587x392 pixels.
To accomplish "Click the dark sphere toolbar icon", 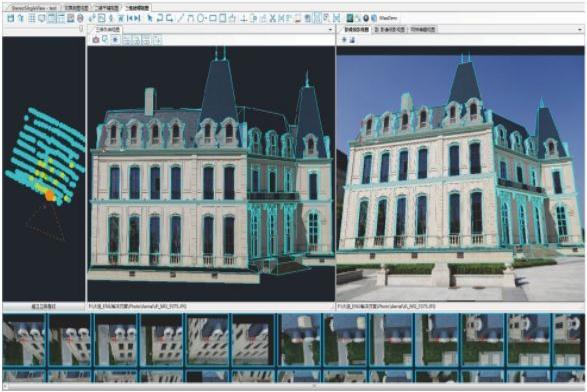I will (366, 18).
